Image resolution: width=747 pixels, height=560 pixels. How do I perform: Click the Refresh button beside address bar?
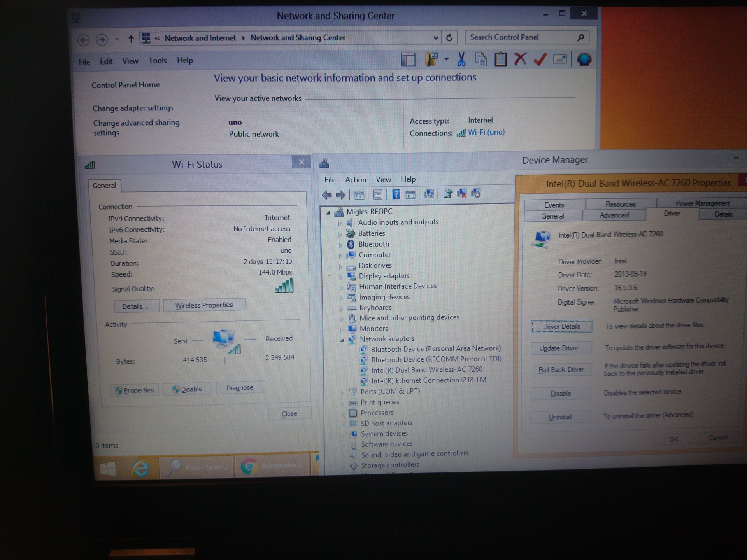click(449, 38)
